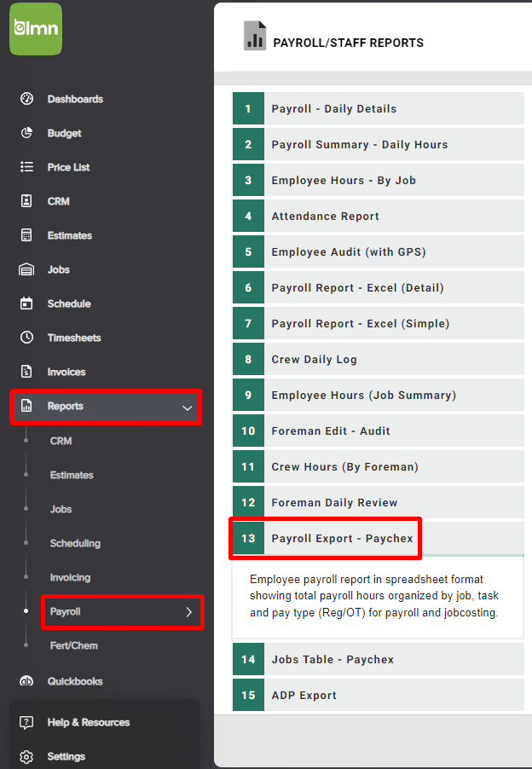Select the Invoices dollar document icon
Screen dimensions: 532x769
[26, 372]
